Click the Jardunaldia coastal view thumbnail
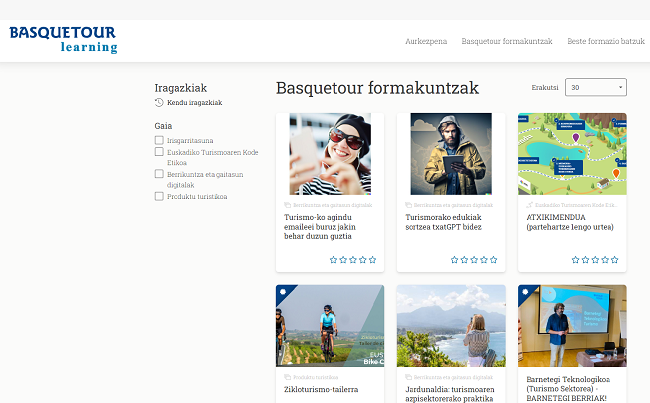Image resolution: width=650 pixels, height=403 pixels. [451, 326]
